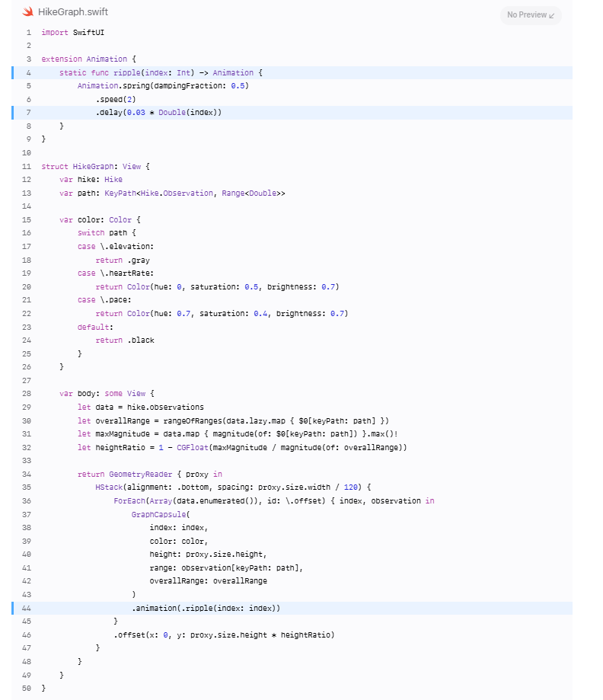Click 'import SwiftUI' on line 1
603x700 pixels.
pyautogui.click(x=73, y=33)
